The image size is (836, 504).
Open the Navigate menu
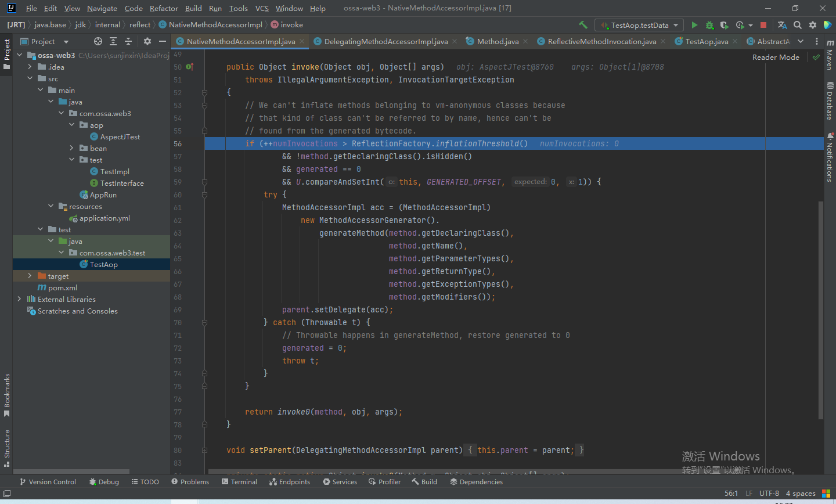102,8
